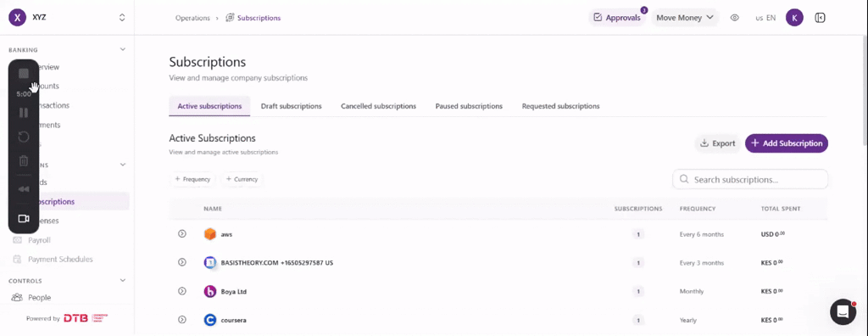Screen dimensions: 868x336
Task: Add a Frequency filter
Action: coord(192,179)
